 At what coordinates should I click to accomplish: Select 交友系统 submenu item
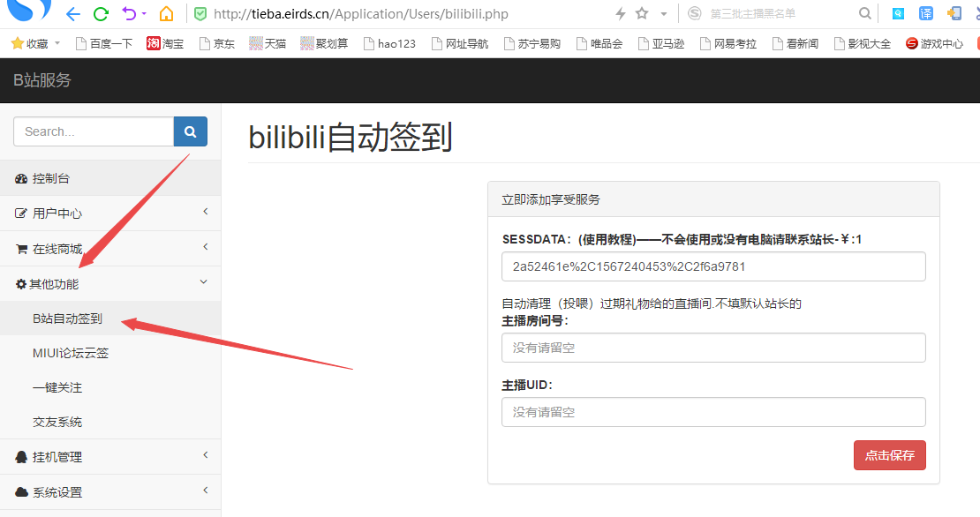coord(110,422)
